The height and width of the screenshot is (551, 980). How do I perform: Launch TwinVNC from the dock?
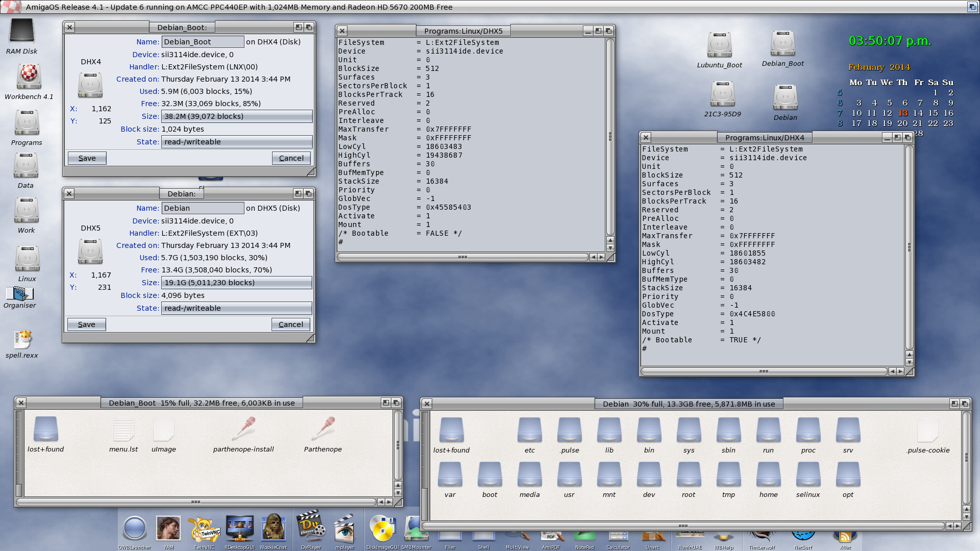point(204,529)
